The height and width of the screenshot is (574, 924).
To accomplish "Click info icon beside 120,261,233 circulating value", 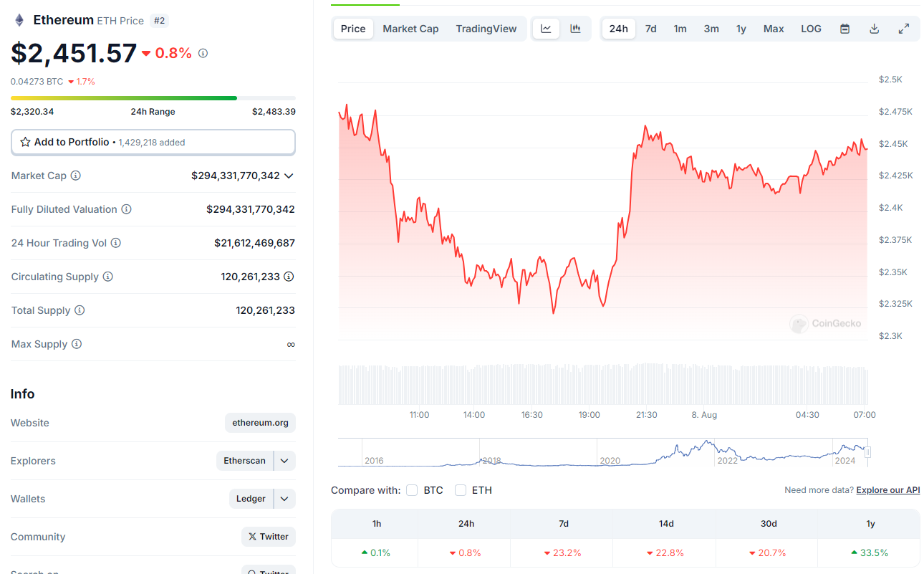I will pos(289,277).
